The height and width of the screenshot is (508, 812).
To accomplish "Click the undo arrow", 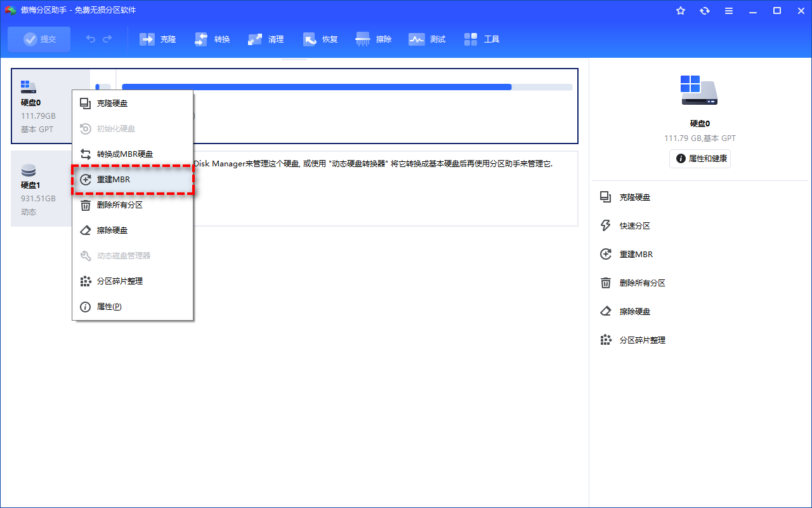I will click(x=89, y=39).
